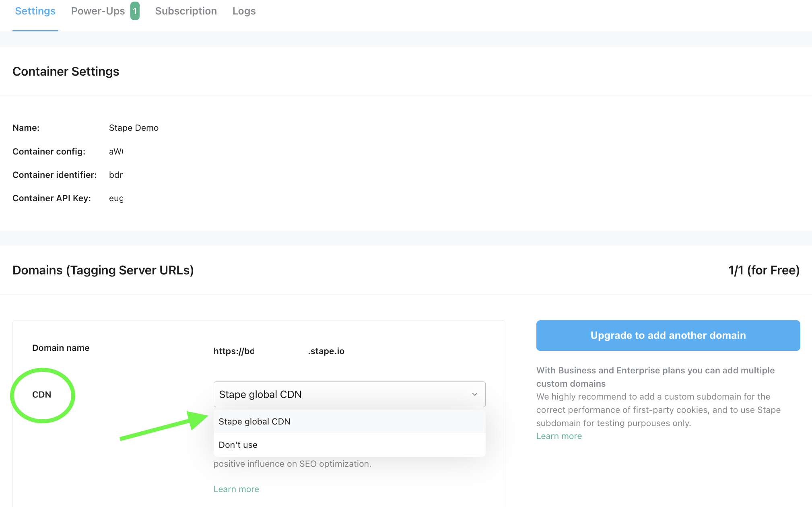Click the CDN field label
The image size is (812, 507).
(41, 395)
